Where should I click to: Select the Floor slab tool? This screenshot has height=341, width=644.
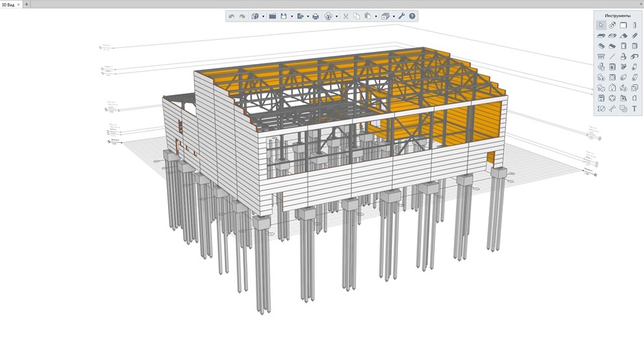pyautogui.click(x=601, y=36)
